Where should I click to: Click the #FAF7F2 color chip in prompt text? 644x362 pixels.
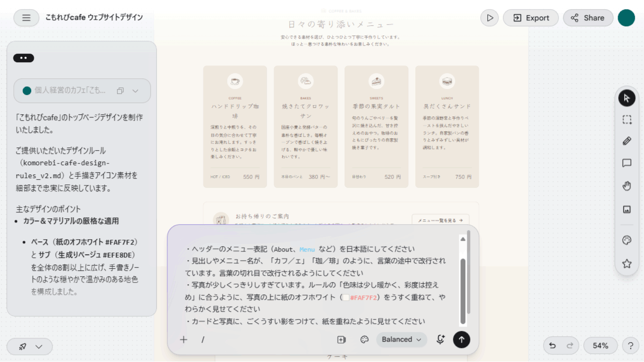[x=346, y=297]
